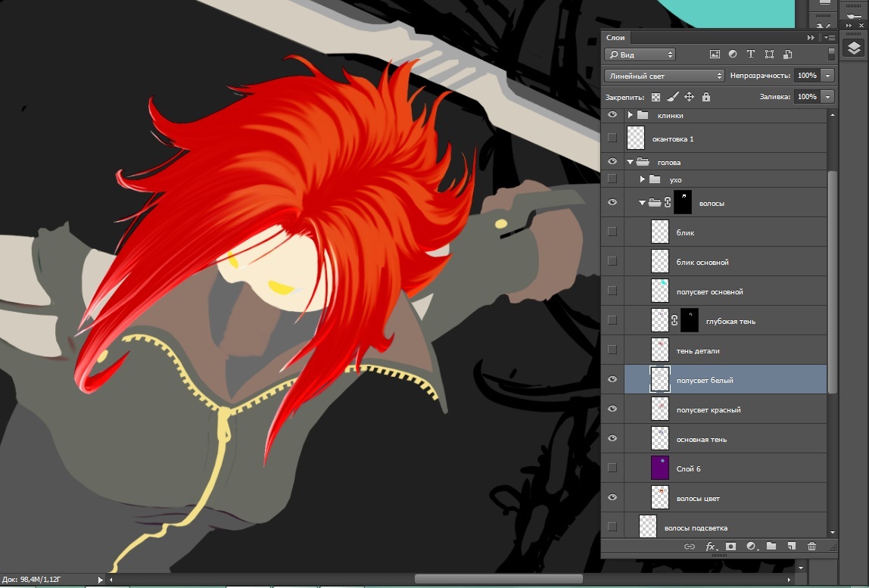The height and width of the screenshot is (588, 869).
Task: Click the delete layer trash icon
Action: tap(811, 546)
